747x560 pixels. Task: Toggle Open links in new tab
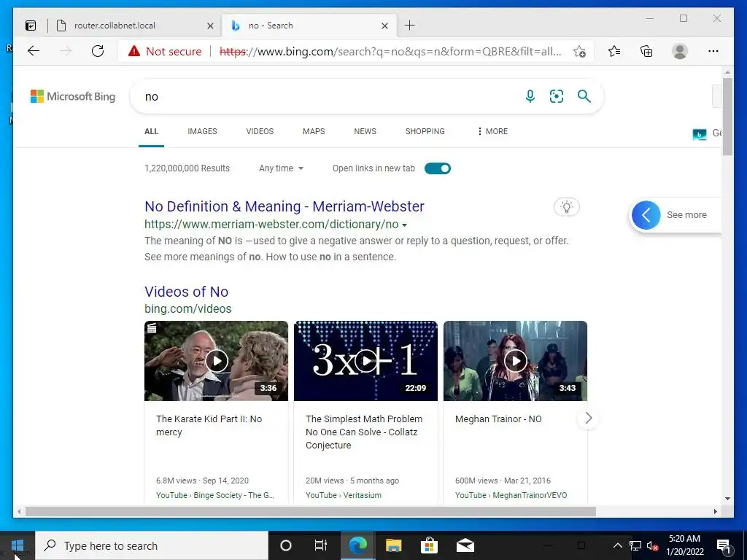[438, 168]
